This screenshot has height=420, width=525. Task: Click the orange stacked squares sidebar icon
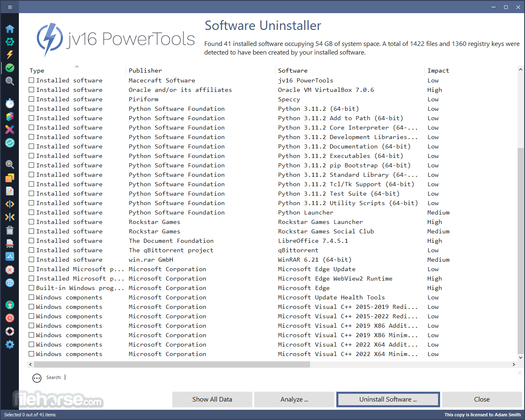point(10,178)
